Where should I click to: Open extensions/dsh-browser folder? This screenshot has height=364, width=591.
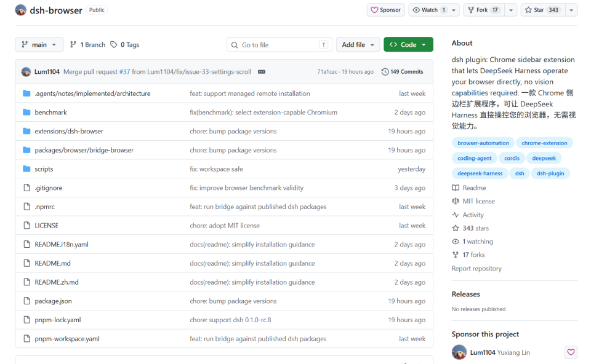[x=68, y=131]
